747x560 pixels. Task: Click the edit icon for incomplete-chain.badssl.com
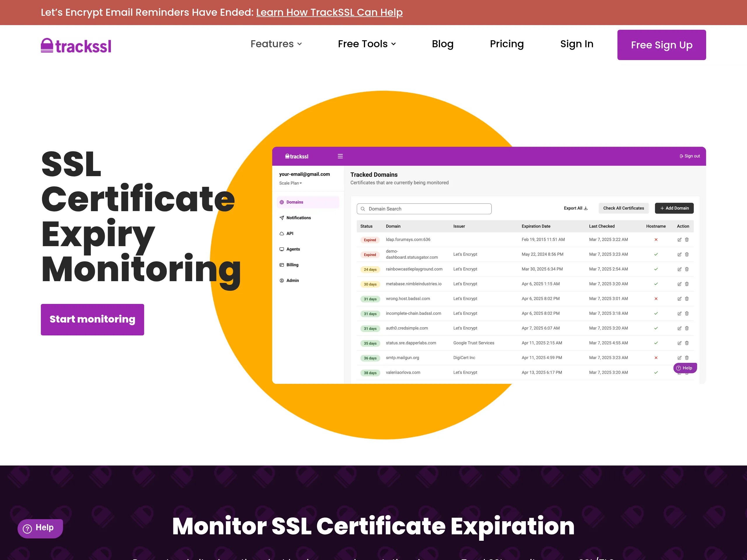pos(679,314)
